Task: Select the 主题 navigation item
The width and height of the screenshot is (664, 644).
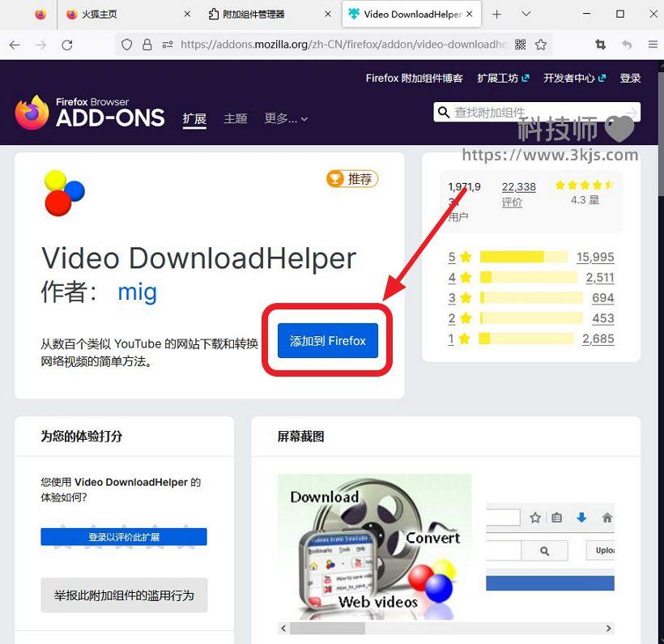Action: [236, 118]
